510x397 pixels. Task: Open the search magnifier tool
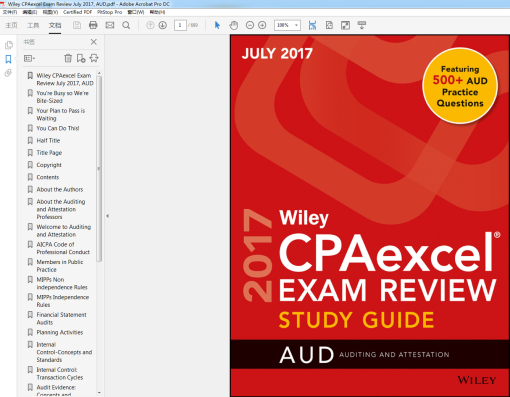point(126,25)
